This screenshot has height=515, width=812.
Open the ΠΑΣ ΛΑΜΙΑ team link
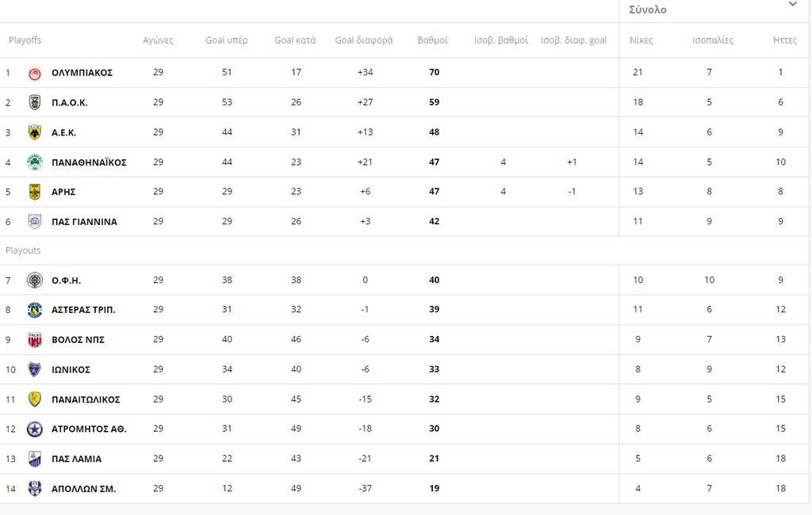(x=77, y=459)
